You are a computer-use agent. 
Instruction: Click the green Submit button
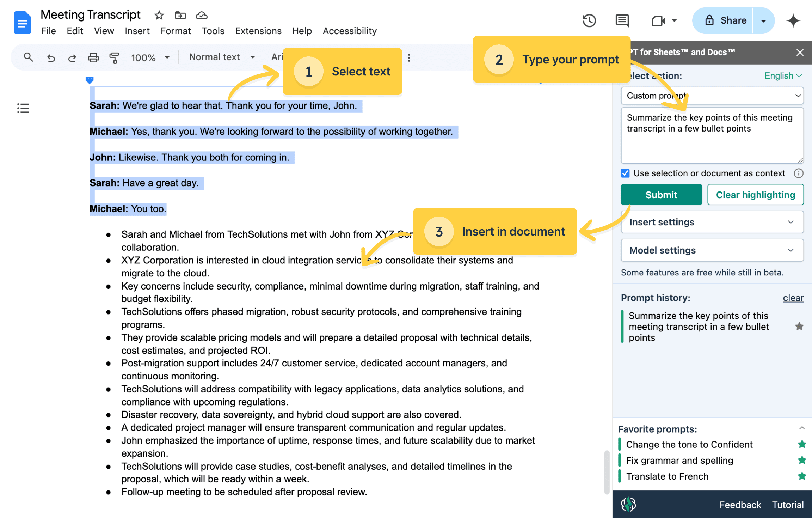tap(661, 195)
